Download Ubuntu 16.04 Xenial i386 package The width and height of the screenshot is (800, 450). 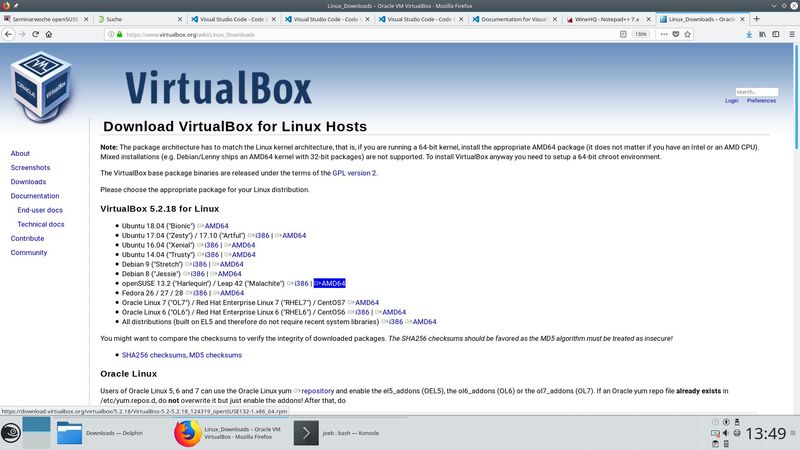(211, 245)
